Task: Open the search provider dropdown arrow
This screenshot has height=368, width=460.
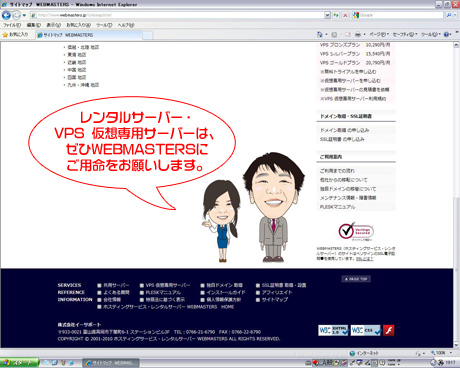Action: point(455,15)
